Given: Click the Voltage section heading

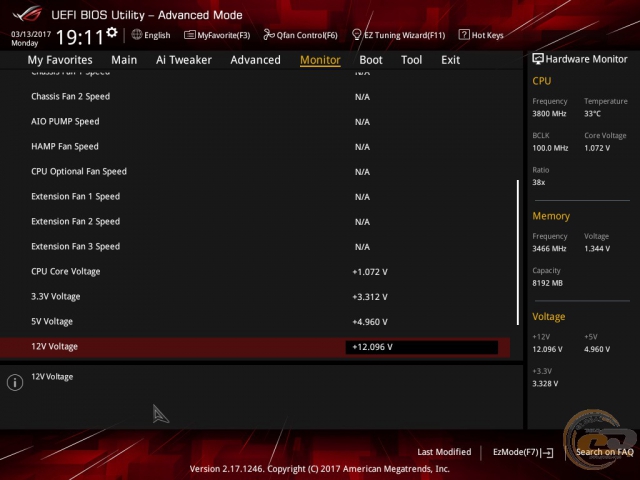Looking at the screenshot, I should coord(549,317).
